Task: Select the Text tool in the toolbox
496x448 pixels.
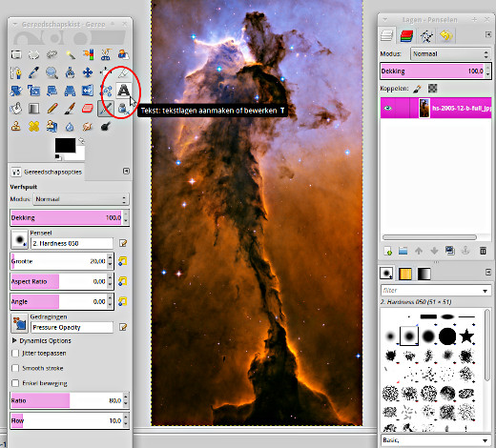Action: point(123,91)
